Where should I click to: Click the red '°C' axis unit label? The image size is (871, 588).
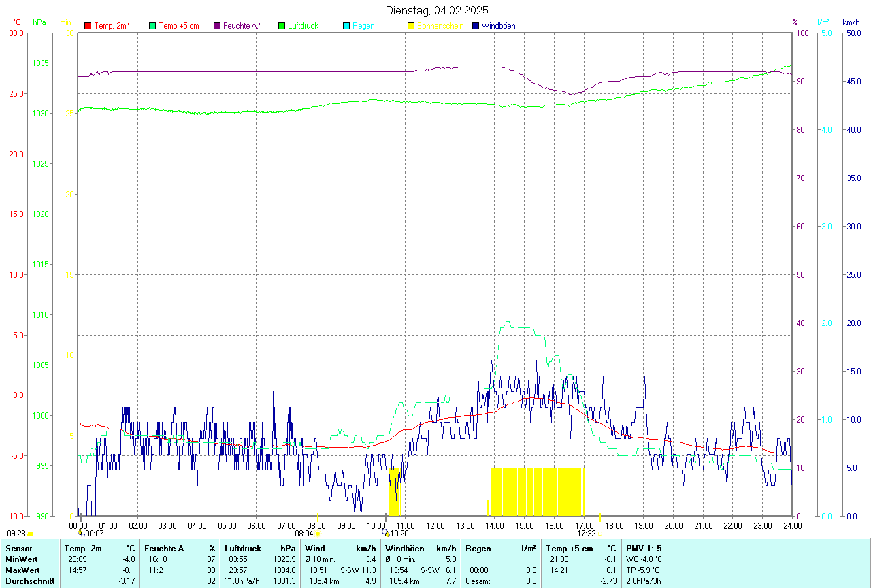[x=17, y=22]
